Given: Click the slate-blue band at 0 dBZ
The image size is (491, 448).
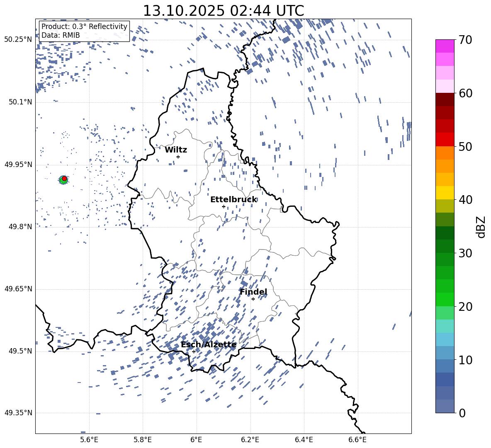Looking at the screenshot, I should (445, 406).
